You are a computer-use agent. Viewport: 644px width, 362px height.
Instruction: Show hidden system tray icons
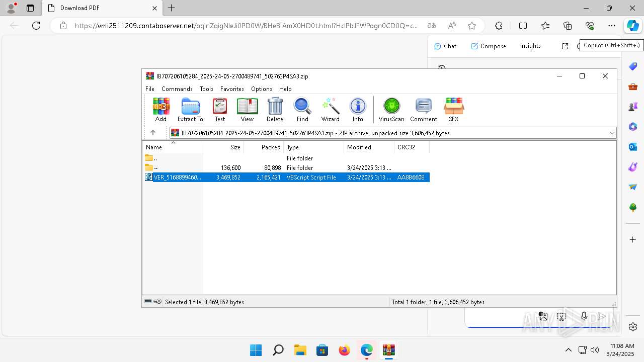[569, 350]
